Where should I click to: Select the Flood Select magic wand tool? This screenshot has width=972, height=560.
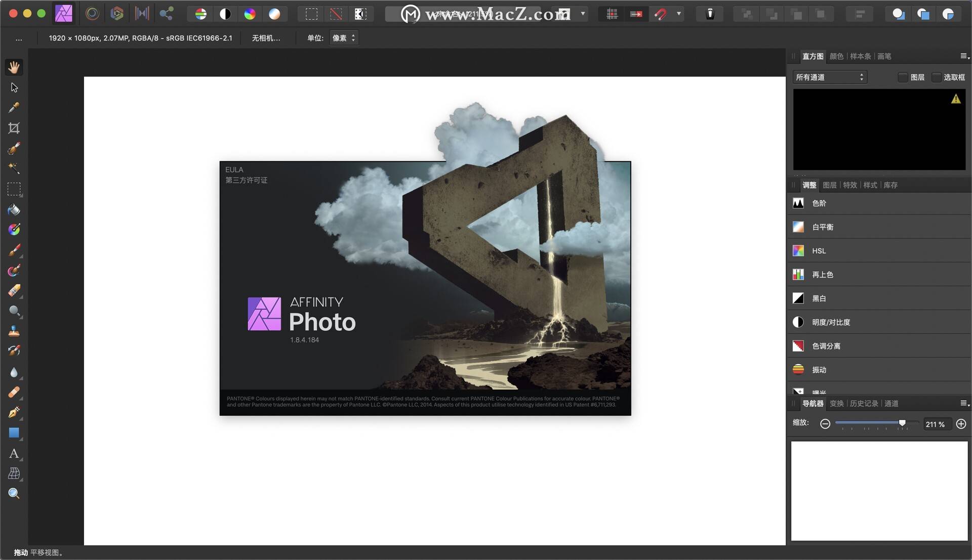pyautogui.click(x=14, y=168)
